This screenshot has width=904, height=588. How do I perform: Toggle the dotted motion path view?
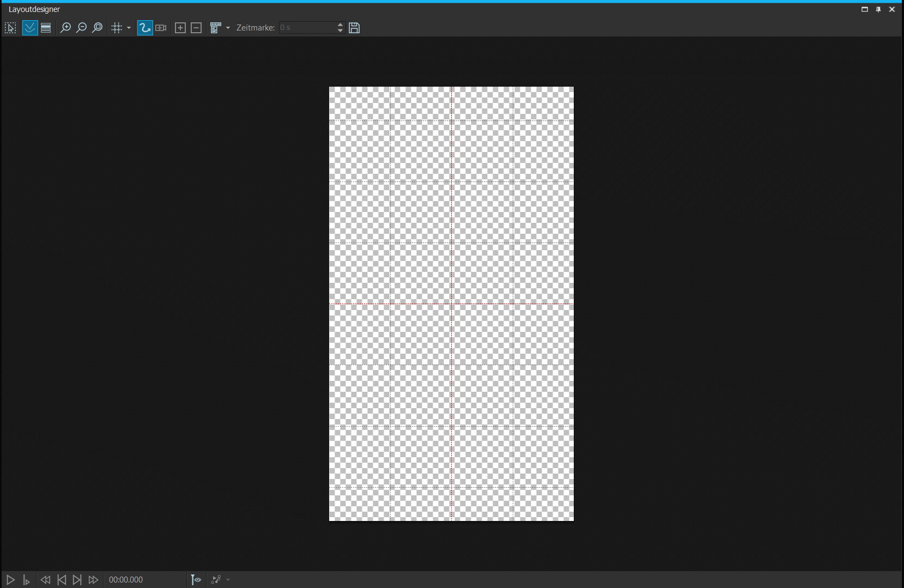click(x=30, y=28)
